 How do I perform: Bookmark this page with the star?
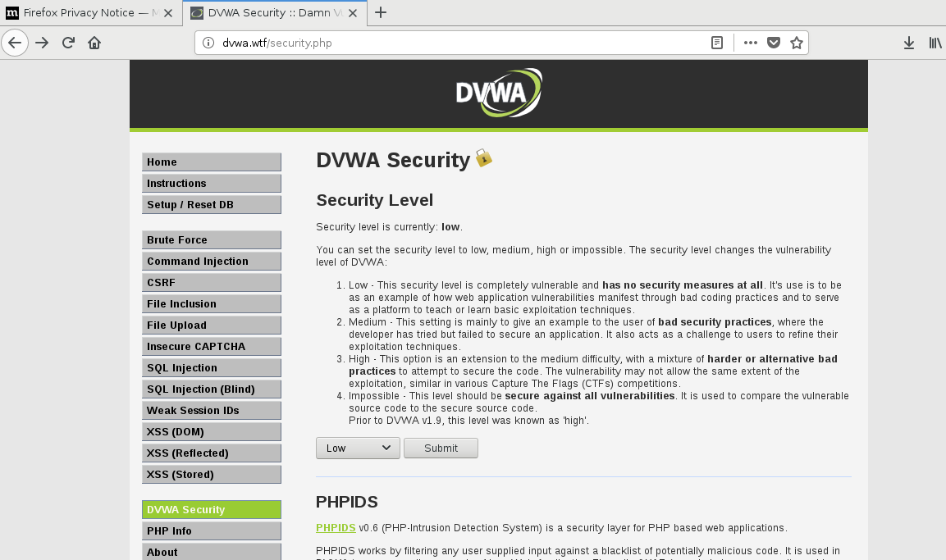797,43
